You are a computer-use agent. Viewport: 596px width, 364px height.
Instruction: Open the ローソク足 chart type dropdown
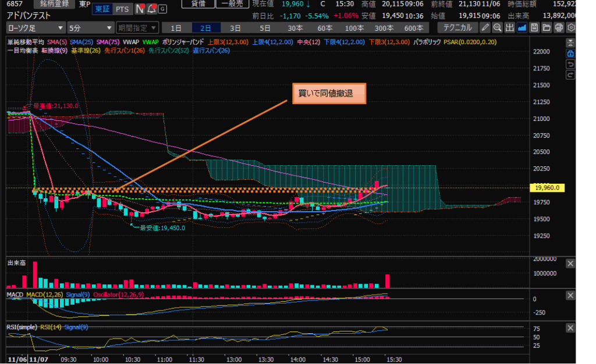pyautogui.click(x=36, y=27)
